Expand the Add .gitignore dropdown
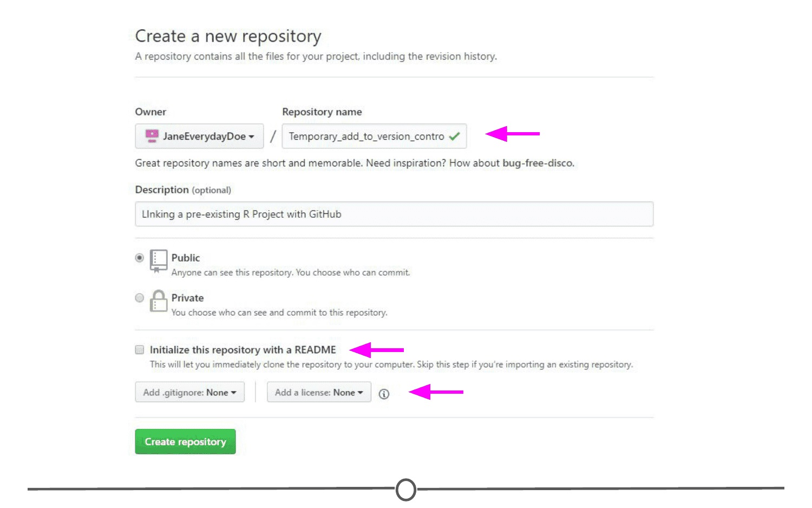Viewport: 812px width, 508px height. coord(189,392)
